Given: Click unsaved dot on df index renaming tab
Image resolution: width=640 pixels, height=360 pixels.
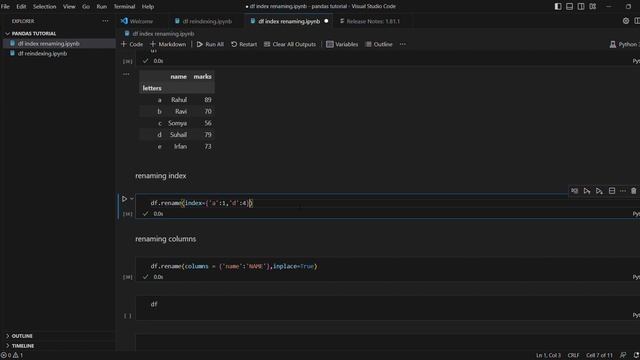Looking at the screenshot, I should coord(326,21).
